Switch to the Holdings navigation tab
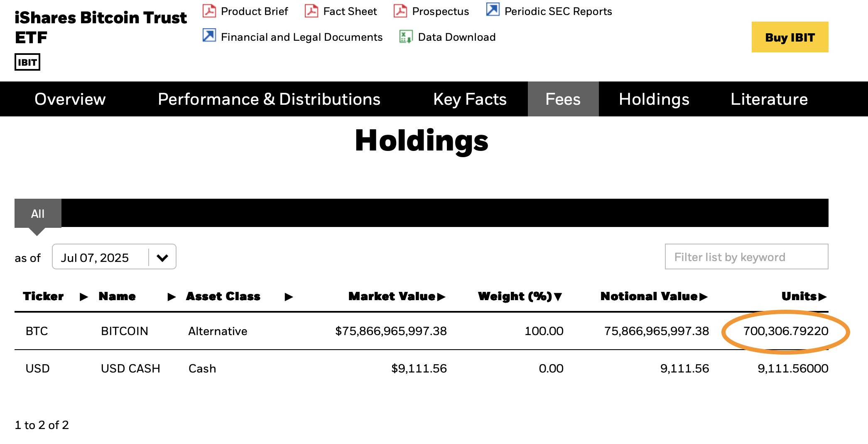Screen dimensions: 868x444 point(654,99)
